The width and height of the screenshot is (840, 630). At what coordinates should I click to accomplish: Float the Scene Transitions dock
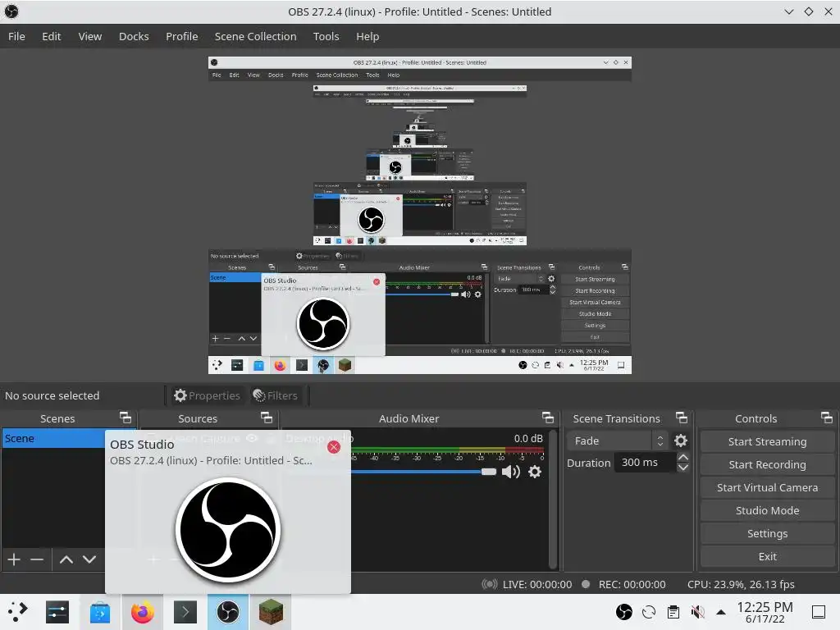coord(682,418)
